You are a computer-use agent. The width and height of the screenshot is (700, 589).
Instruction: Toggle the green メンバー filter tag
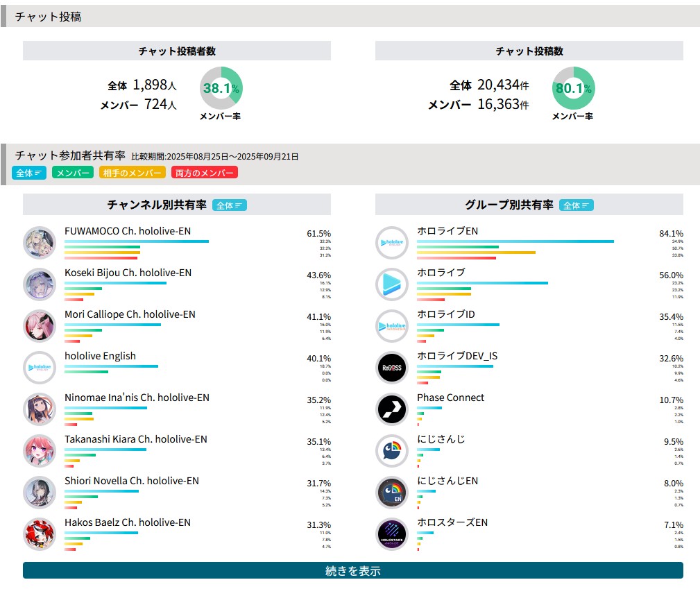(72, 173)
